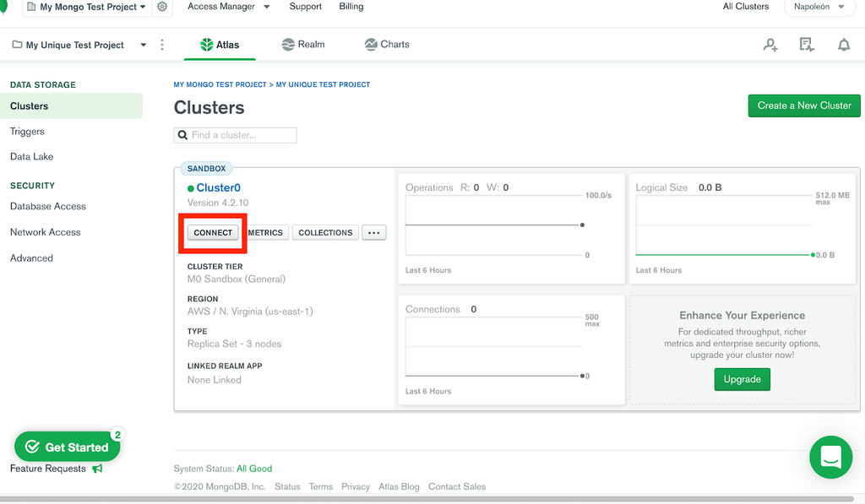Click the MongoDB leaf logo

point(6,7)
